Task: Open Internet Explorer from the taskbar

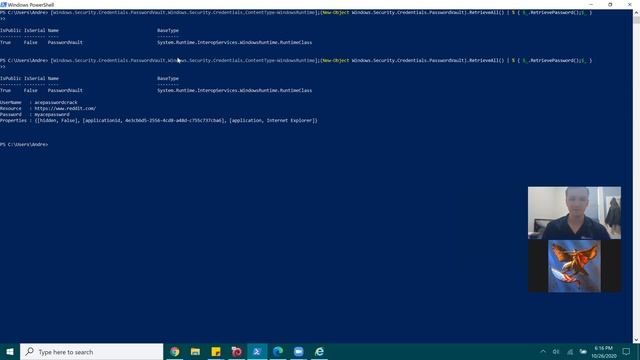Action: point(319,351)
